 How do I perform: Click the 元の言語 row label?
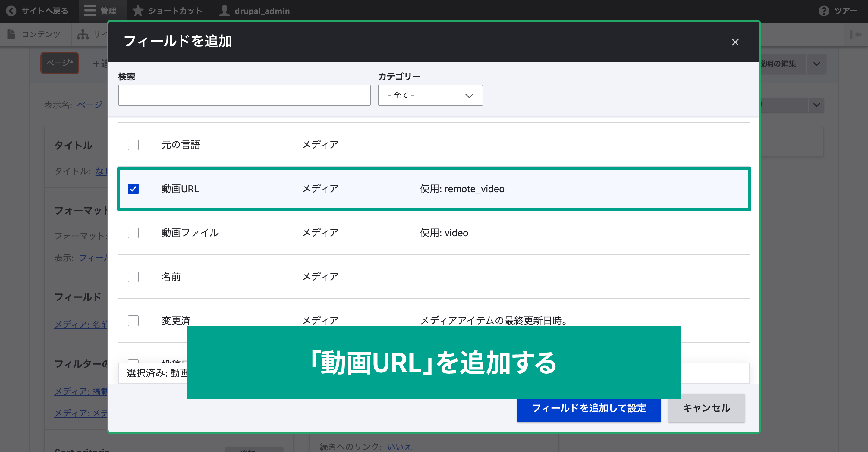(181, 145)
